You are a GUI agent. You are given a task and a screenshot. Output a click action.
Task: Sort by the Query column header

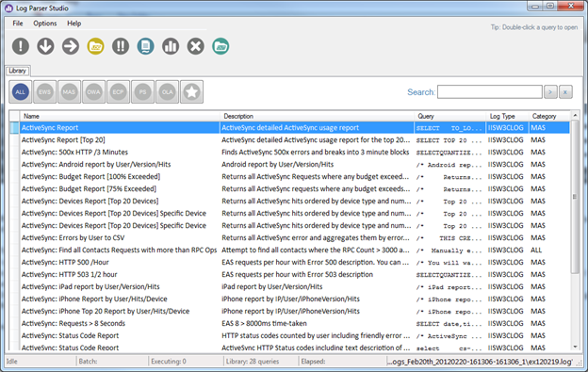click(x=450, y=116)
